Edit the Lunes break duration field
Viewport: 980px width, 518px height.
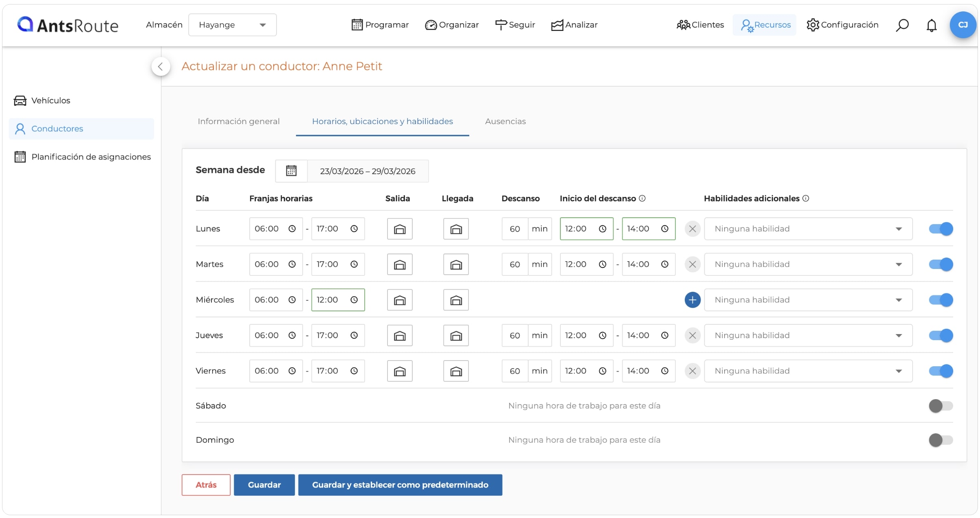[515, 229]
